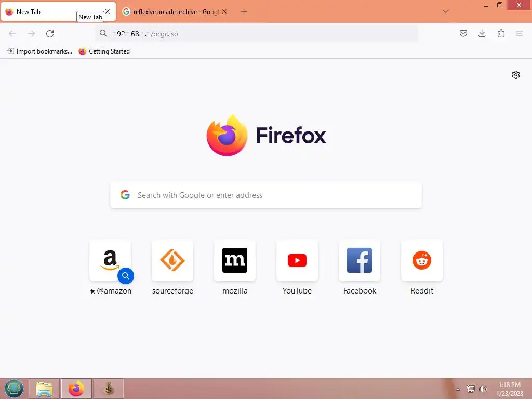This screenshot has height=399, width=532.
Task: Click the network tray icon
Action: tap(470, 389)
